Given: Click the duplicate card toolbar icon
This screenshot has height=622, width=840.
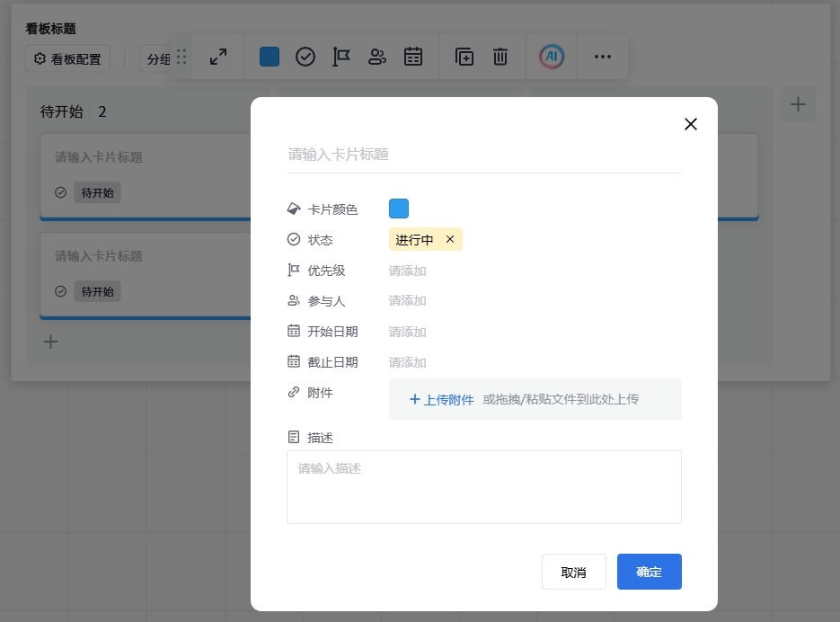Looking at the screenshot, I should coord(464,57).
